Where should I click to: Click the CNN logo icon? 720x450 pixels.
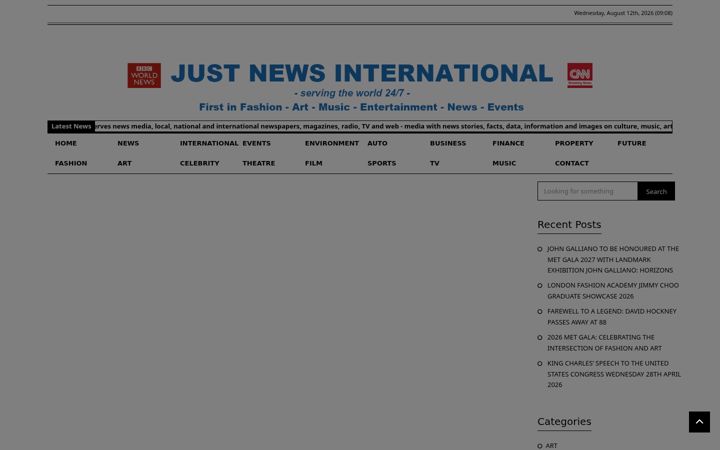(x=579, y=75)
